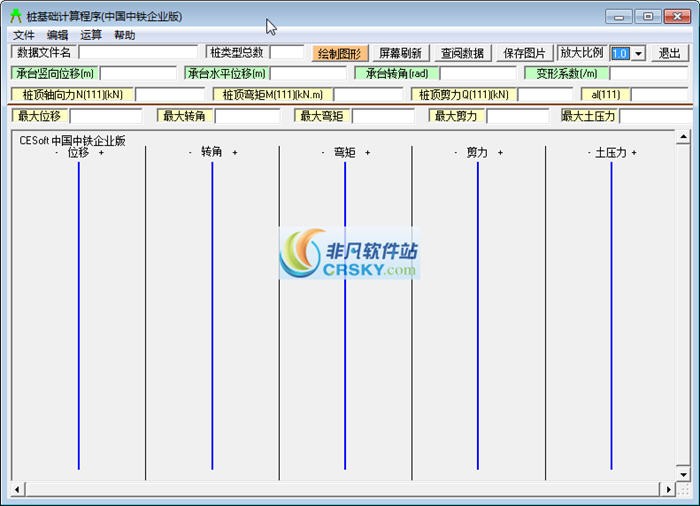The height and width of the screenshot is (506, 700).
Task: Focus the 最大剪力 value field
Action: 518,116
